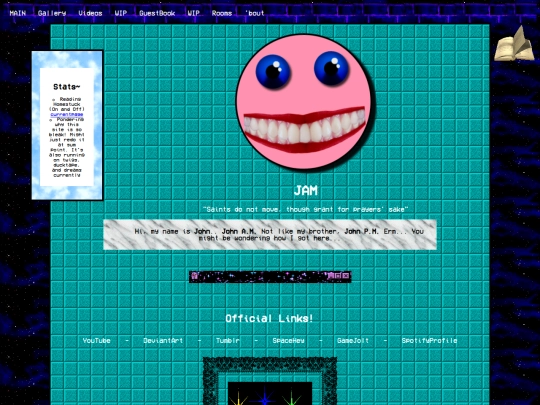
Task: Click the starry banner's close X icon
Action: pos(346,276)
